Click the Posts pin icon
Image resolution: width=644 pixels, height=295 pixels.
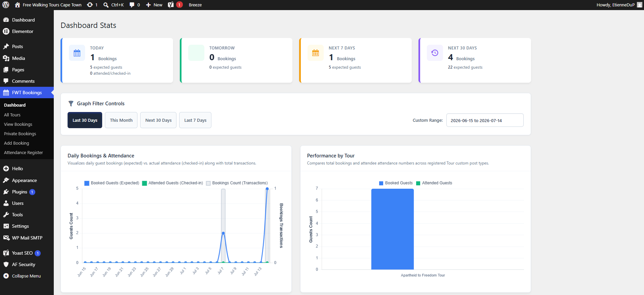point(6,46)
